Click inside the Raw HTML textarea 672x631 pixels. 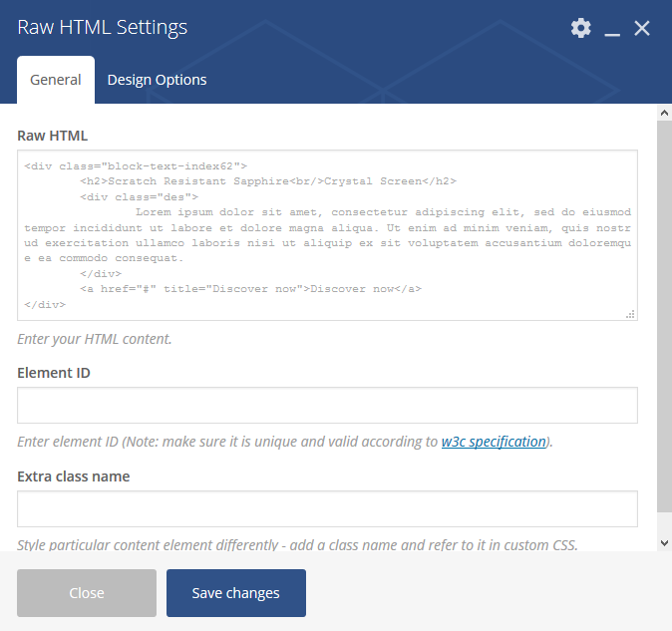coord(327,235)
